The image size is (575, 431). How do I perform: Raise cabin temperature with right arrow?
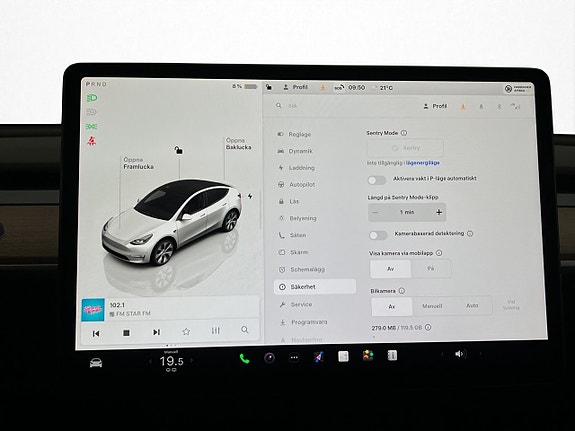pos(191,361)
